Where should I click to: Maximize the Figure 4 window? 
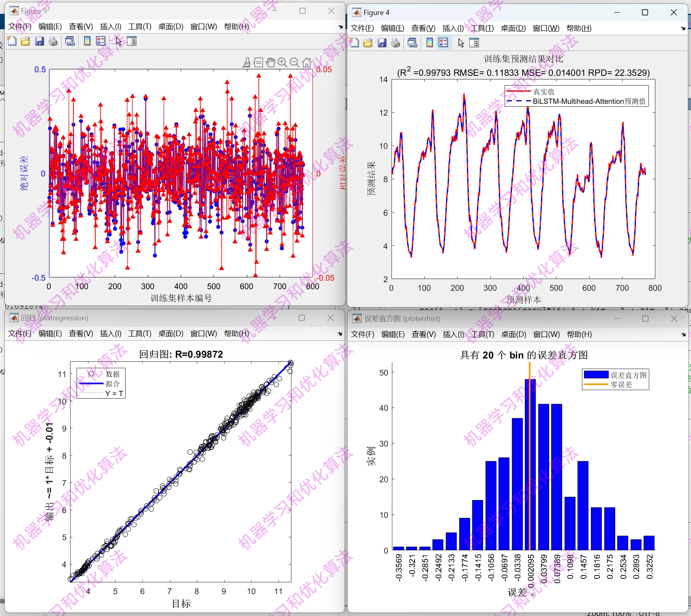click(645, 13)
